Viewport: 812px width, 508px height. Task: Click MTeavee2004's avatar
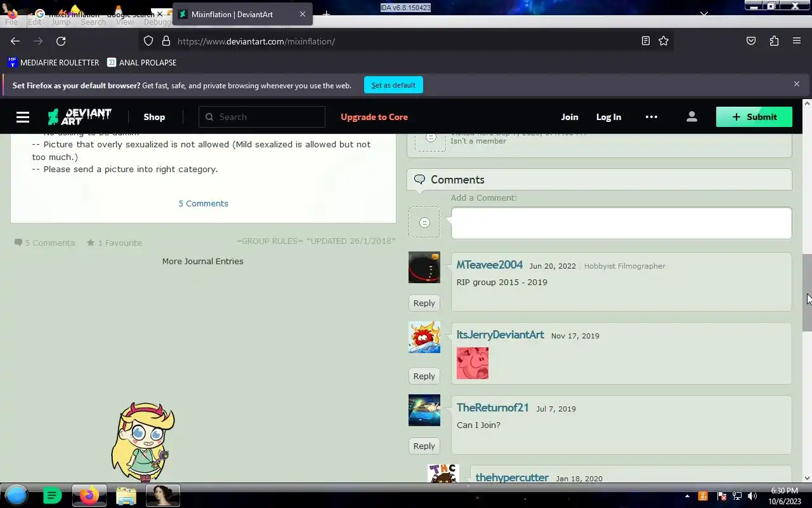[424, 267]
